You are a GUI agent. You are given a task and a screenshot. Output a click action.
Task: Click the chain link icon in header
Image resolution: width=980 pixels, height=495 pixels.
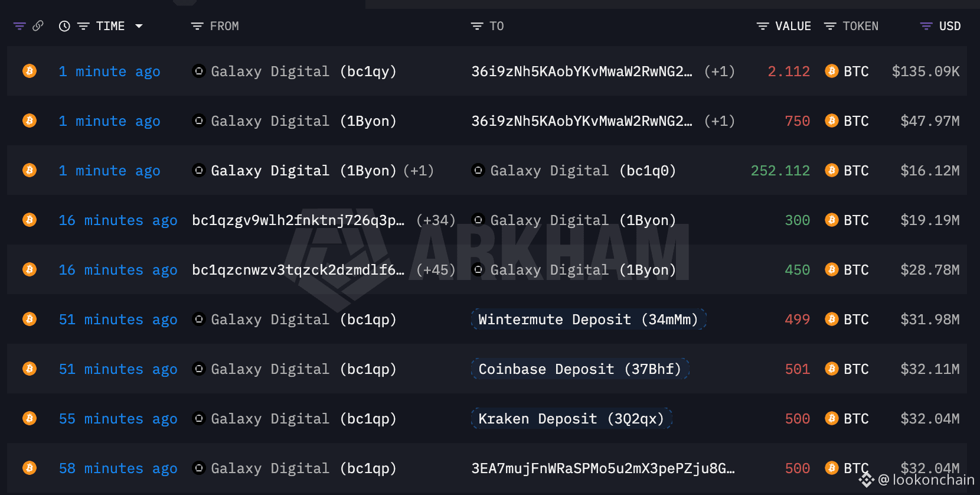click(38, 26)
